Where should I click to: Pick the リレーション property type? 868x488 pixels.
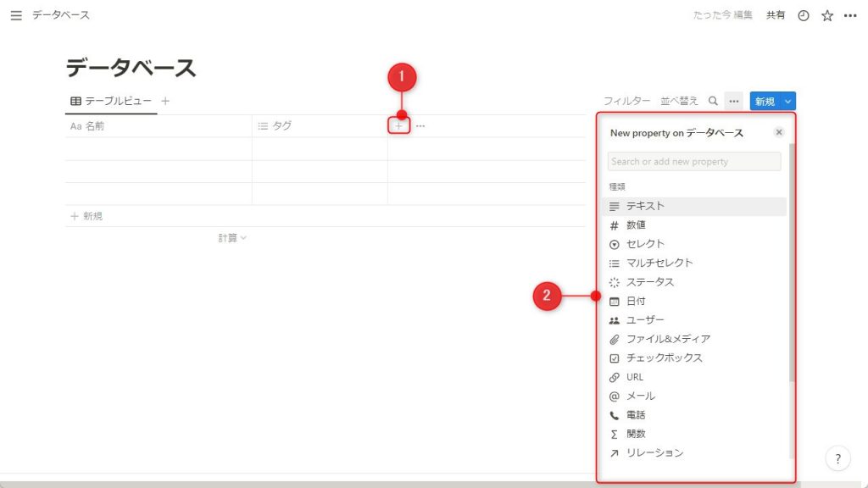coord(694,452)
